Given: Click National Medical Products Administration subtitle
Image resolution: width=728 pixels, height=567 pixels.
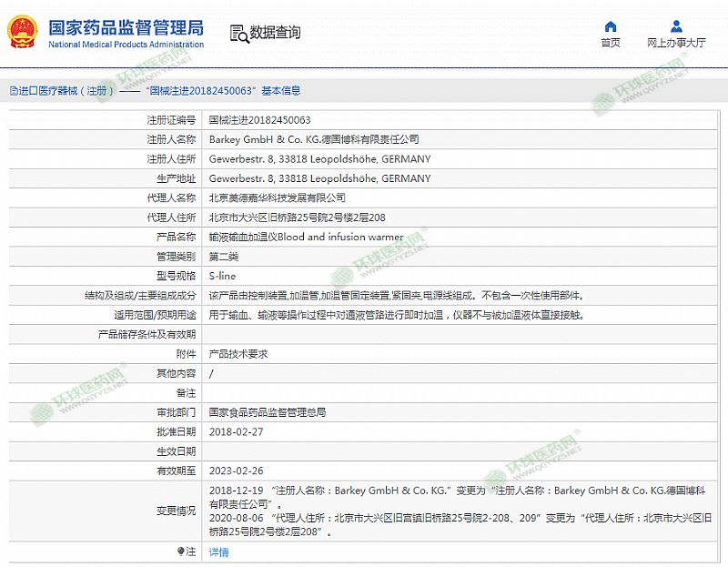Looking at the screenshot, I should coord(126,45).
